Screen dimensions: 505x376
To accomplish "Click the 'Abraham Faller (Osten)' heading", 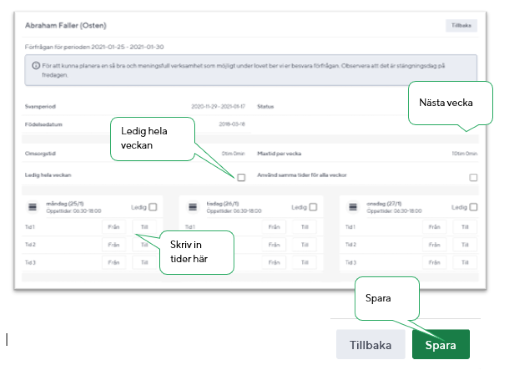I will [x=66, y=25].
